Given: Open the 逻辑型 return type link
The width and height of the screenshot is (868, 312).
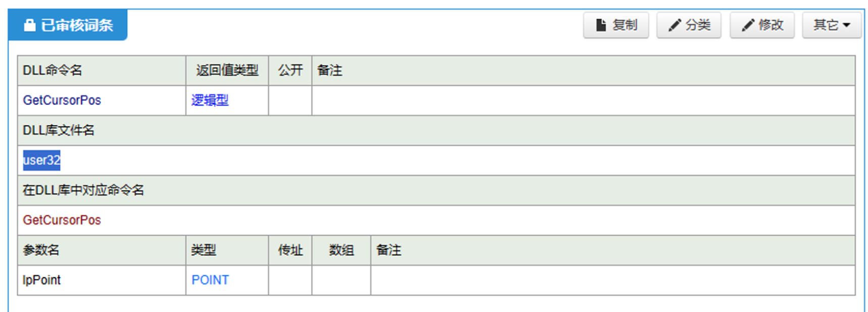Looking at the screenshot, I should 210,100.
